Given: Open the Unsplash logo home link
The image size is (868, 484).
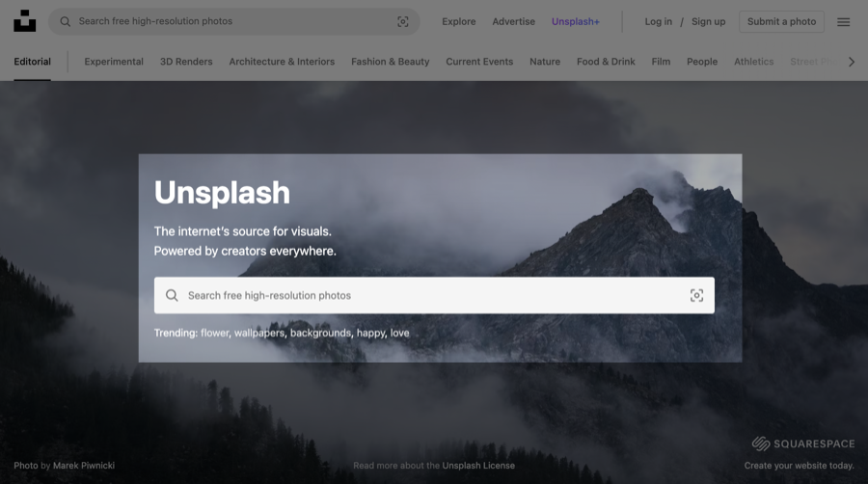Looking at the screenshot, I should pos(25,21).
